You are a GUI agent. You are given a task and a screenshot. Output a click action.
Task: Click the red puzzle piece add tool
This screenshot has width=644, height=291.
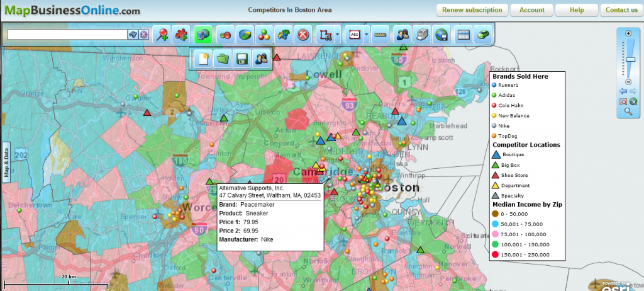[181, 35]
